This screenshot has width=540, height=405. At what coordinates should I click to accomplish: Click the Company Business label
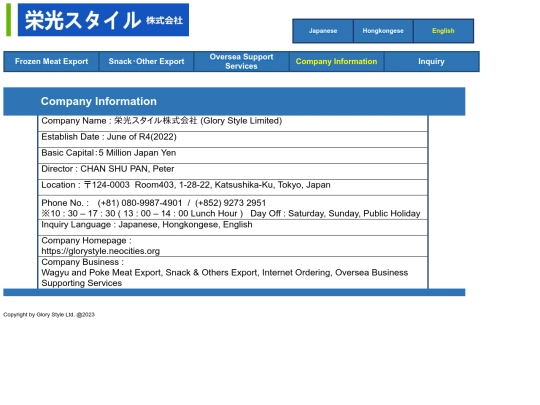pyautogui.click(x=83, y=262)
